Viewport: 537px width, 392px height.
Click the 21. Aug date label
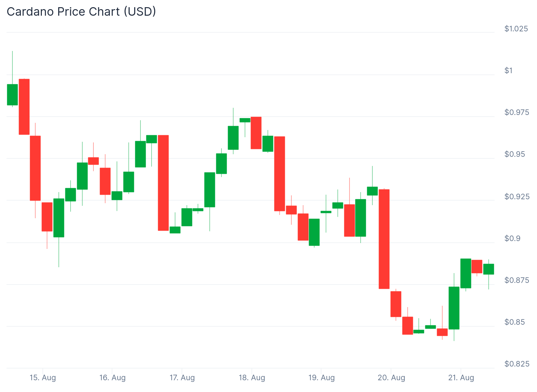(461, 378)
